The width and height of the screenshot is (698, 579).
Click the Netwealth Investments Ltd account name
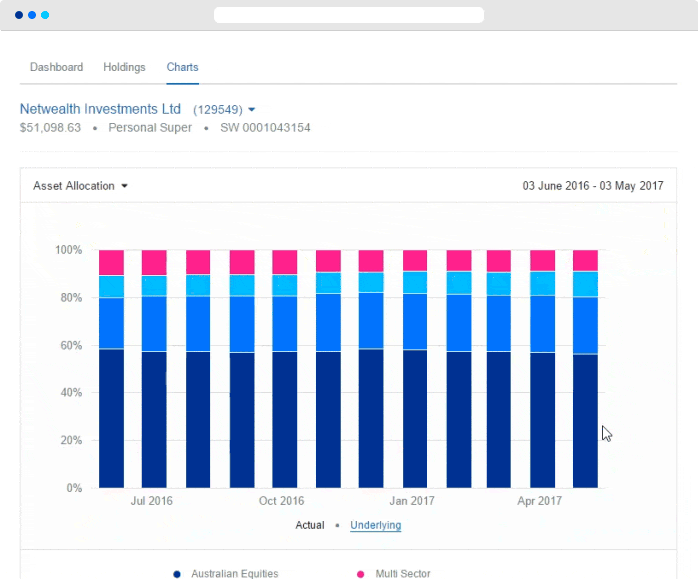(100, 108)
